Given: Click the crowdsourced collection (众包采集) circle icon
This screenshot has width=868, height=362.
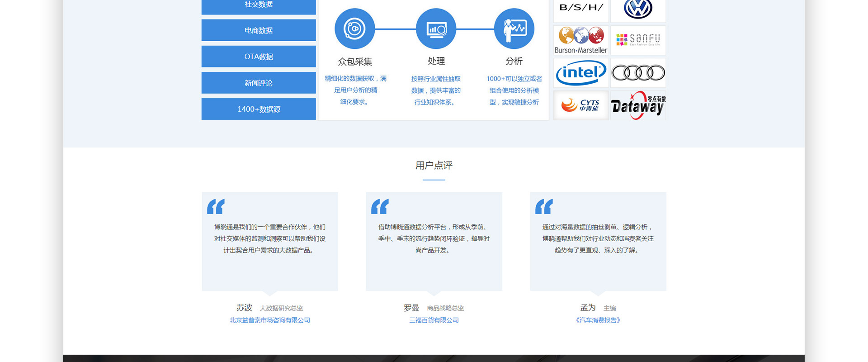Looking at the screenshot, I should [354, 29].
